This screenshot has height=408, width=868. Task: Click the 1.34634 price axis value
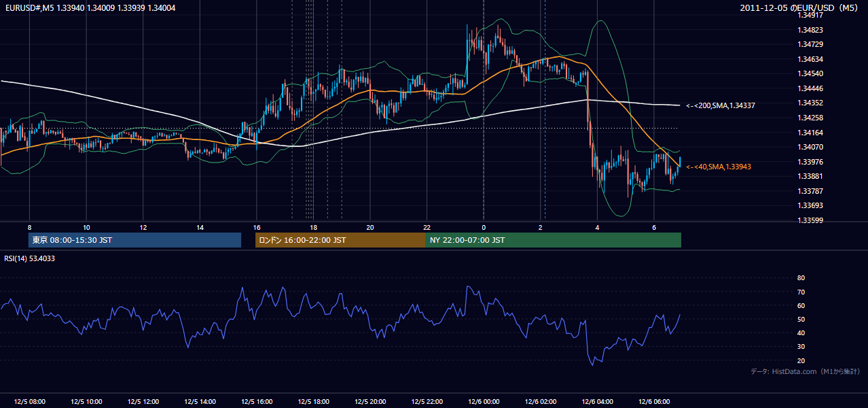click(x=810, y=59)
